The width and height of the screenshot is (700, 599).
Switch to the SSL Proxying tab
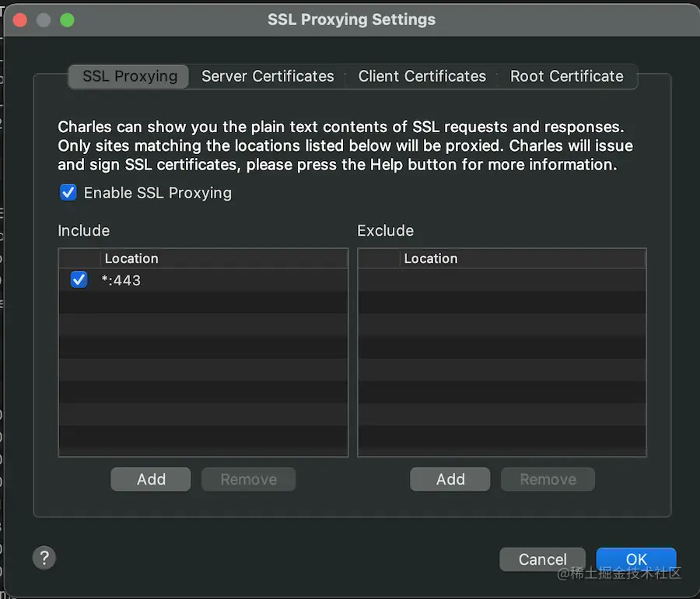coord(129,76)
